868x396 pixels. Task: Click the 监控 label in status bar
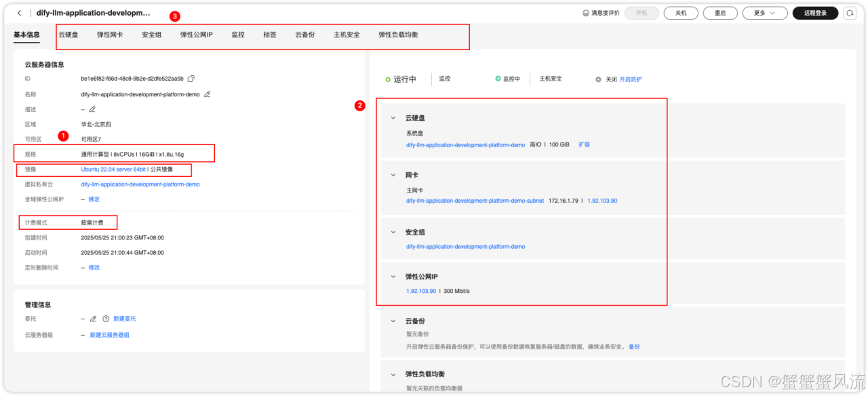coord(444,79)
